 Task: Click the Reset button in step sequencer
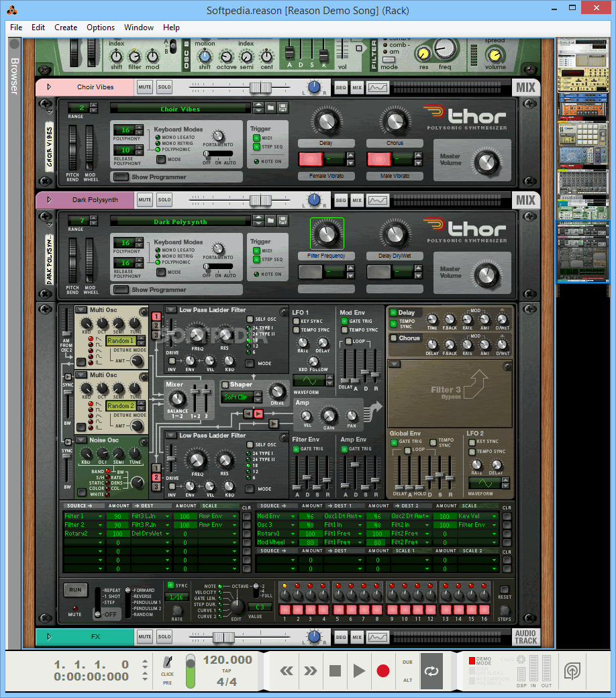coord(505,589)
